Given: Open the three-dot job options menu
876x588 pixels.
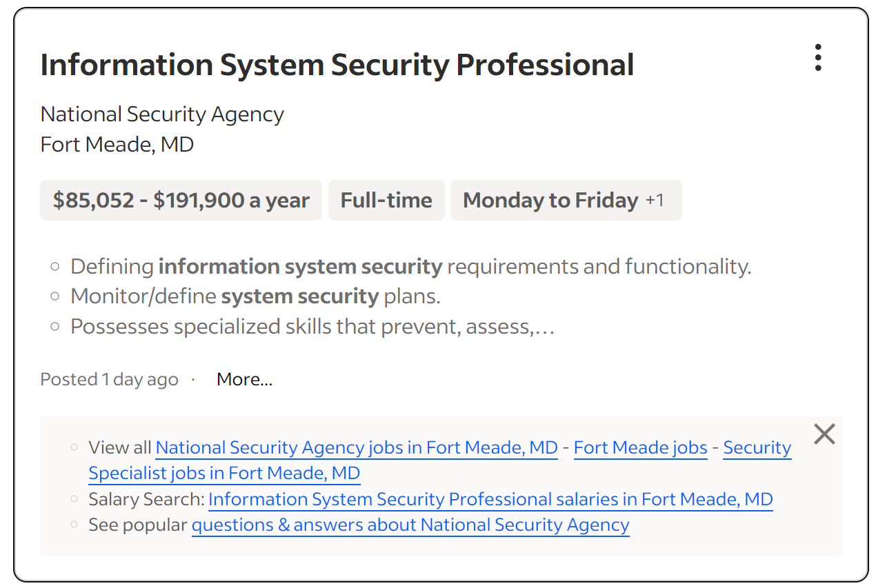Looking at the screenshot, I should [818, 58].
